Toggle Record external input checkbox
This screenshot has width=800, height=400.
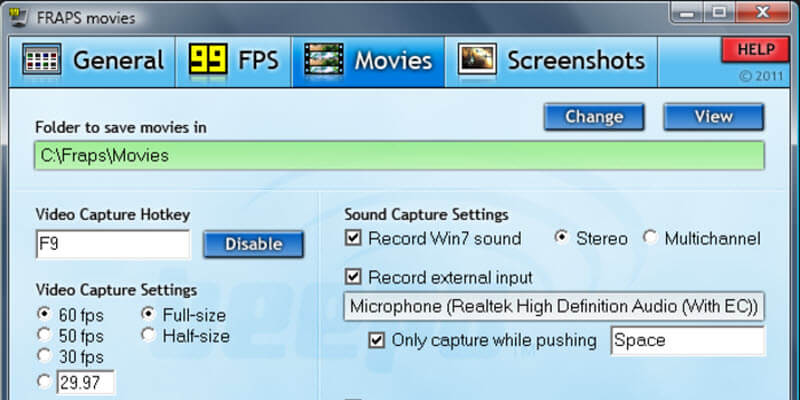pyautogui.click(x=353, y=277)
